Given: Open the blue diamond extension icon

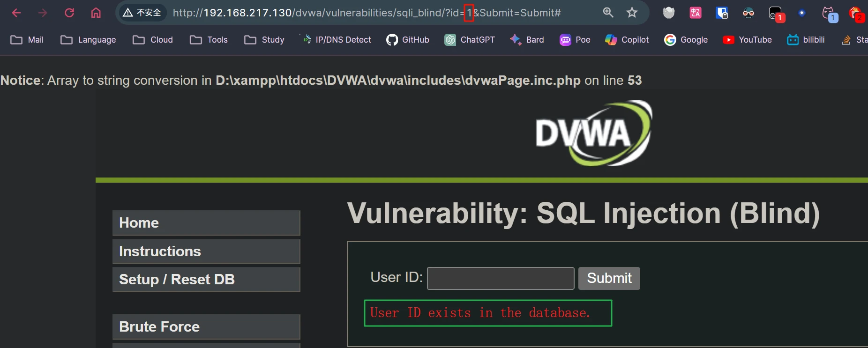Looking at the screenshot, I should pos(802,13).
